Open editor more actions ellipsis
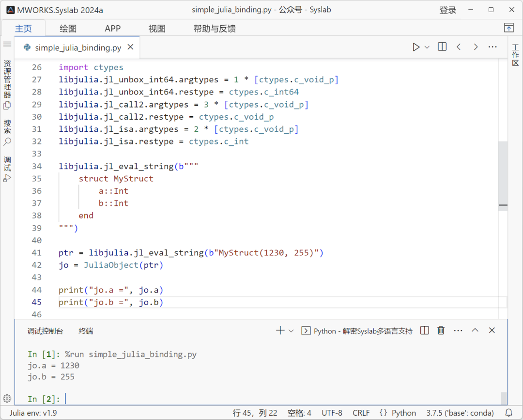 coord(492,47)
